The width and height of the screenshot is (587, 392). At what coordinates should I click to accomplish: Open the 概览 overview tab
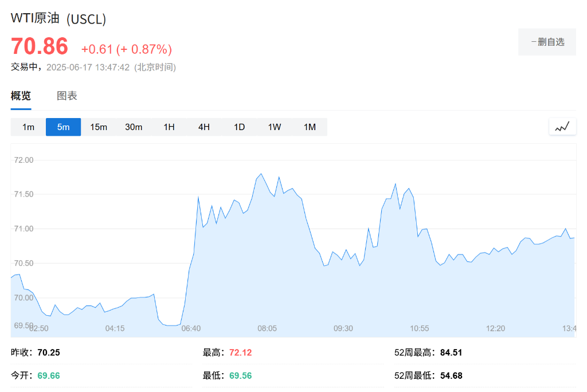[x=21, y=96]
